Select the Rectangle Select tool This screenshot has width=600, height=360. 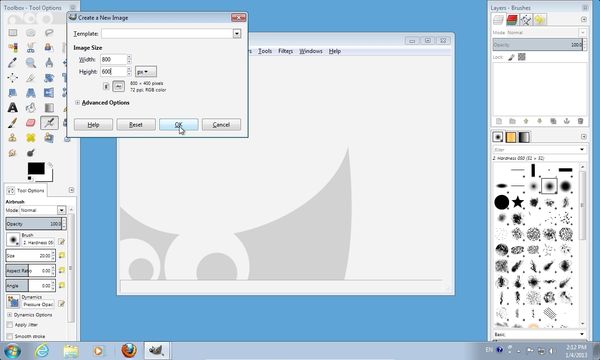13,33
